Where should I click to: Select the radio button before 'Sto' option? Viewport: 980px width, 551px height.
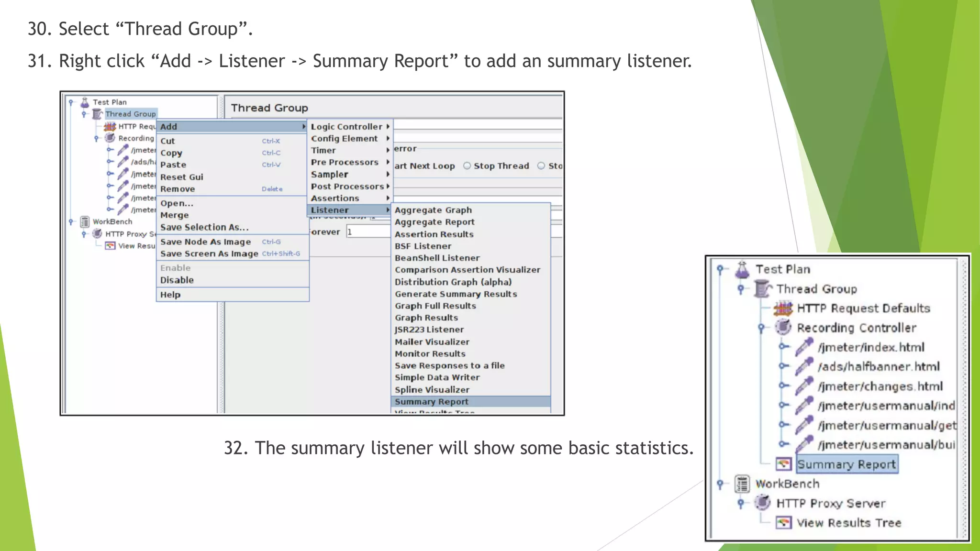coord(541,166)
